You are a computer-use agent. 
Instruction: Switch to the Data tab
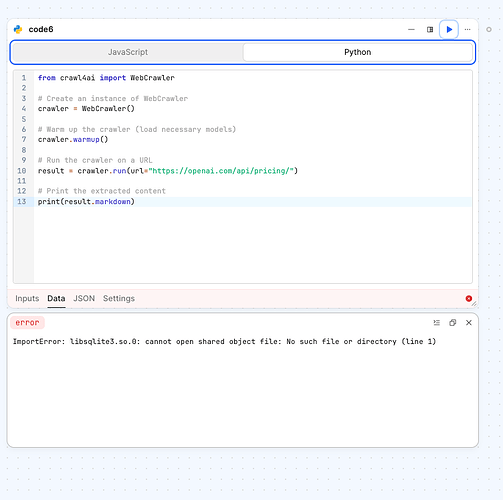coord(56,298)
